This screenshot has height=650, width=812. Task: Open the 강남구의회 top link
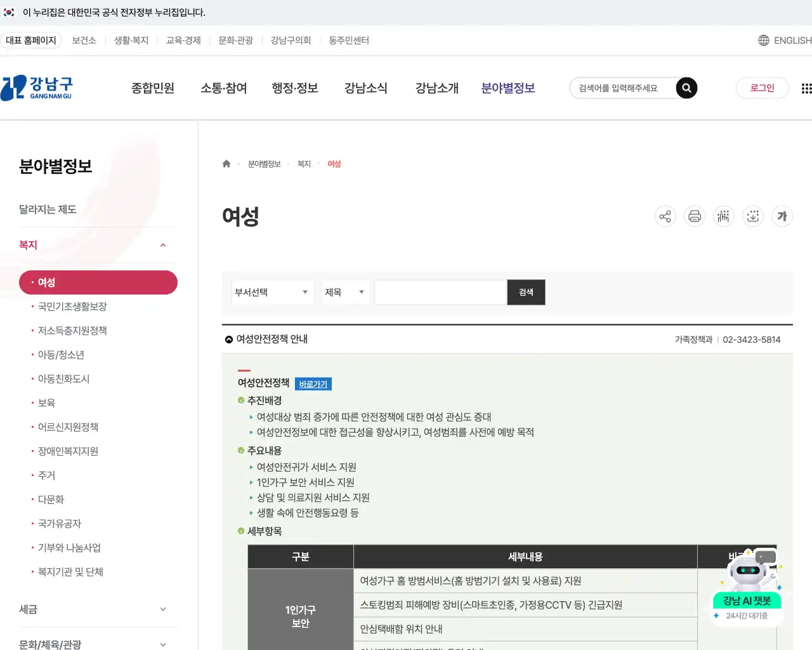click(x=291, y=41)
